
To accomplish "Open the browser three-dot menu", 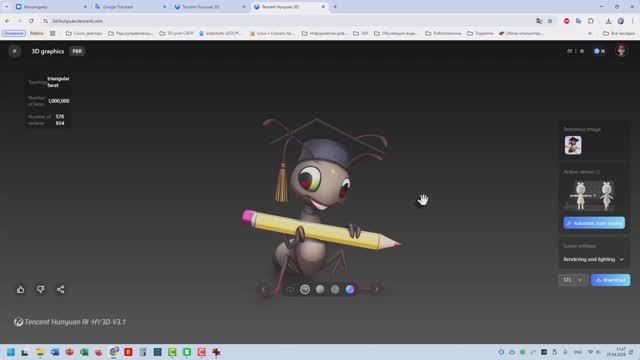I will pos(633,21).
